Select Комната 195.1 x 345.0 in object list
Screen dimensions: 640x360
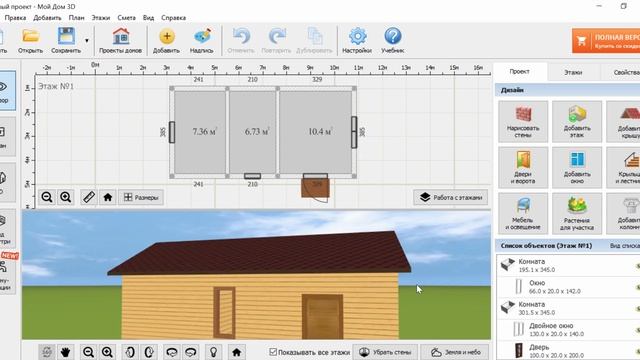point(568,265)
